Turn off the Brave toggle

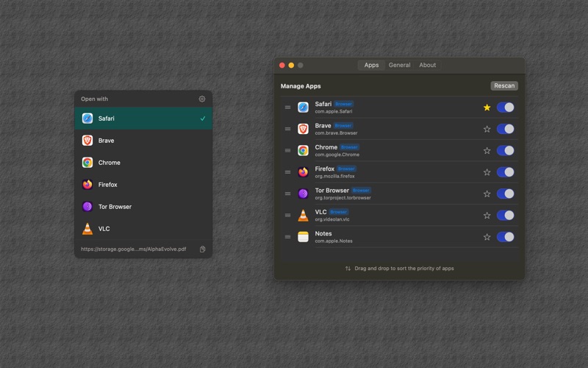[505, 130]
